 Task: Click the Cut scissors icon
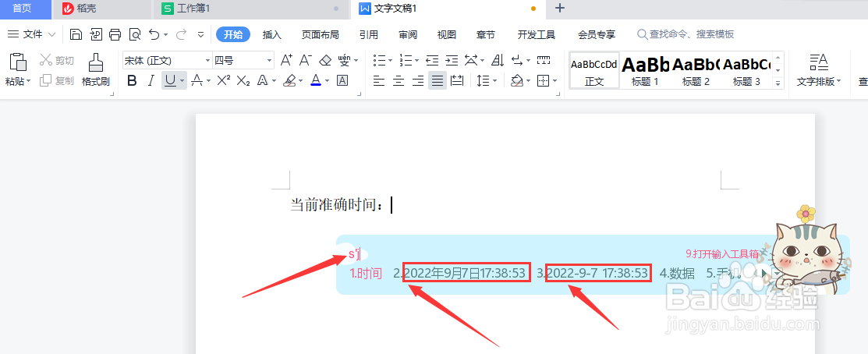[x=45, y=60]
